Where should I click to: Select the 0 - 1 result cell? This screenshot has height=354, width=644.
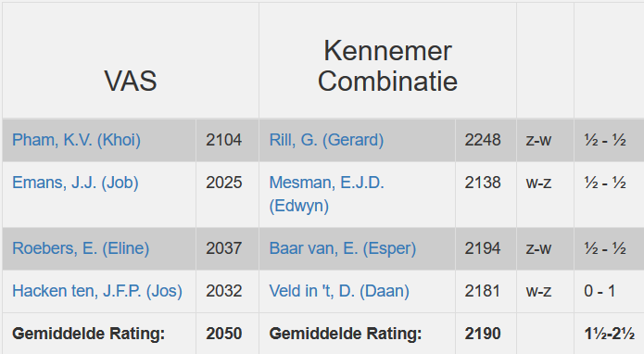pos(600,291)
